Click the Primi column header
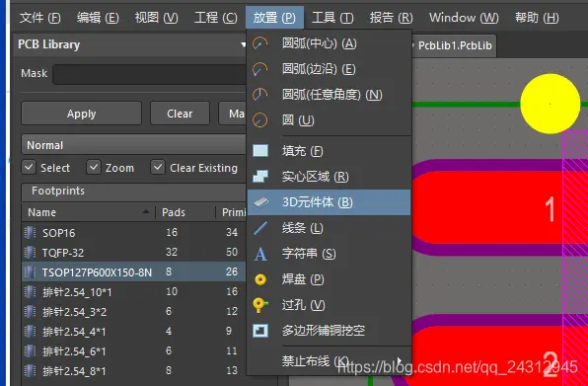Image resolution: width=588 pixels, height=386 pixels. (x=232, y=212)
